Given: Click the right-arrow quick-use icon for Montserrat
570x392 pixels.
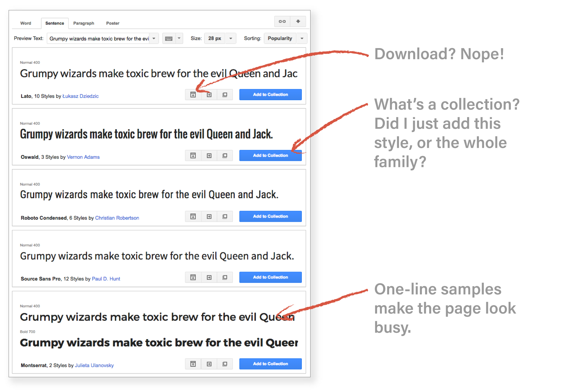Looking at the screenshot, I should [x=209, y=364].
